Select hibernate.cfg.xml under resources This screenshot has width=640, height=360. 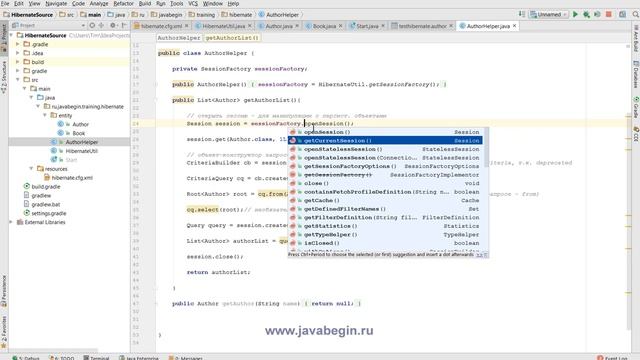pos(72,178)
